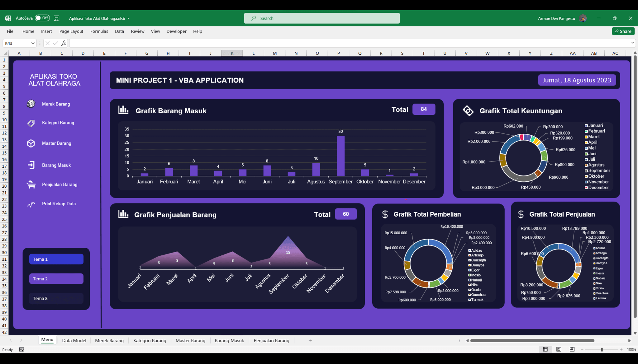This screenshot has width=638, height=364.
Task: Click the Master Barang box icon
Action: pyautogui.click(x=31, y=143)
